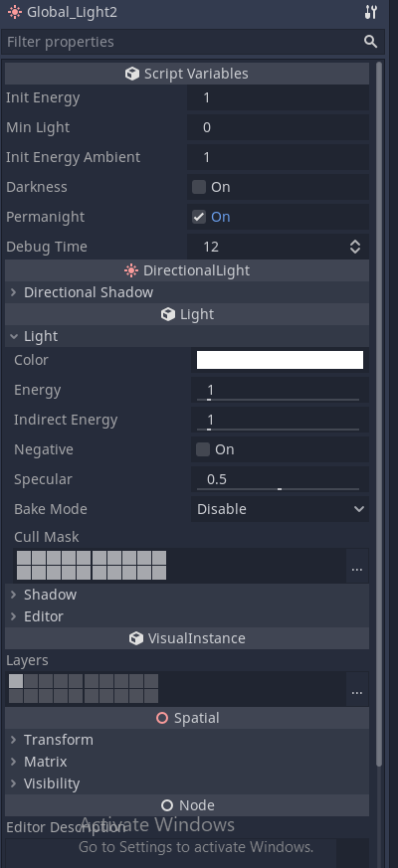Open the light Color swatch picker
Screen dimensions: 398x868
[x=280, y=360]
